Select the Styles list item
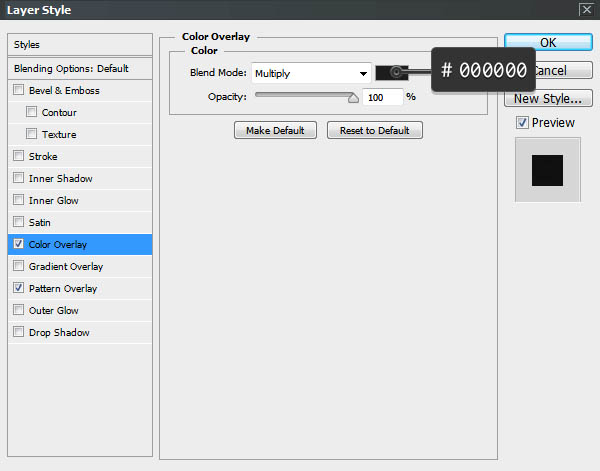The image size is (600, 471). [x=80, y=45]
